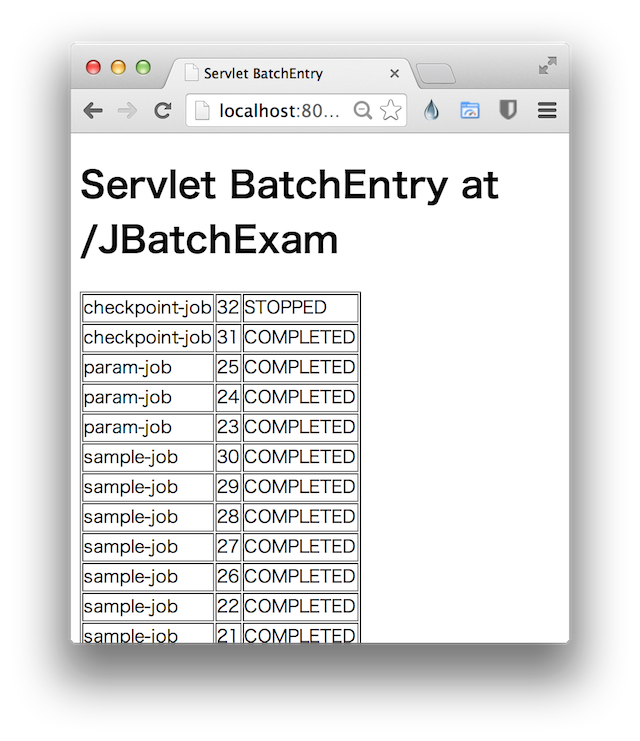Enter fullscreen with the expand arrows icon
The width and height of the screenshot is (640, 741).
547,66
